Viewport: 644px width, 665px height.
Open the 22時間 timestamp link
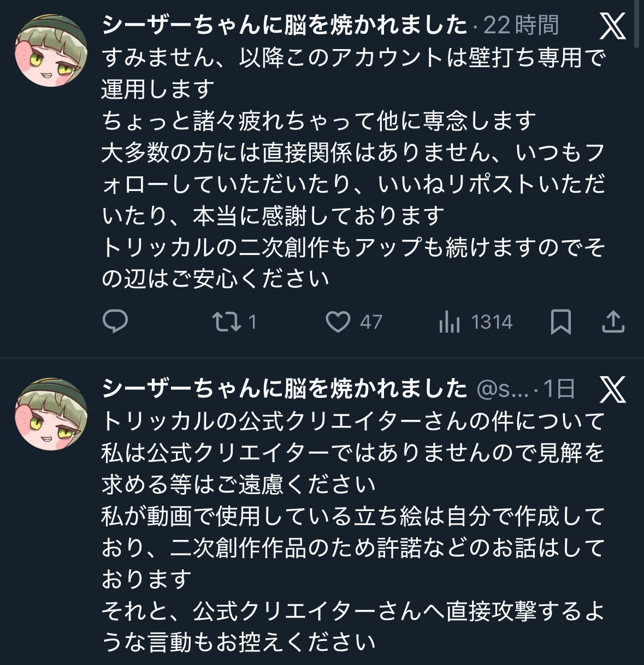pyautogui.click(x=521, y=25)
